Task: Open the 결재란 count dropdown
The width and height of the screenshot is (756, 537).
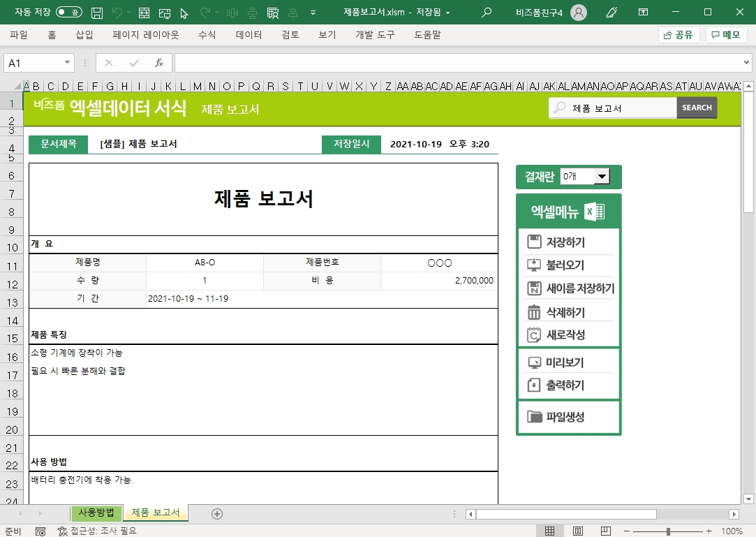Action: point(602,177)
